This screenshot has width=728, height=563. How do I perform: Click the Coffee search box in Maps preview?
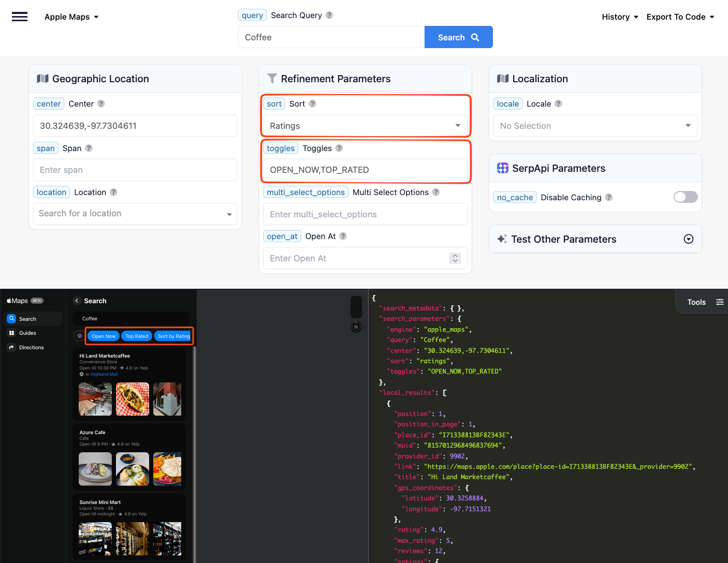[132, 319]
